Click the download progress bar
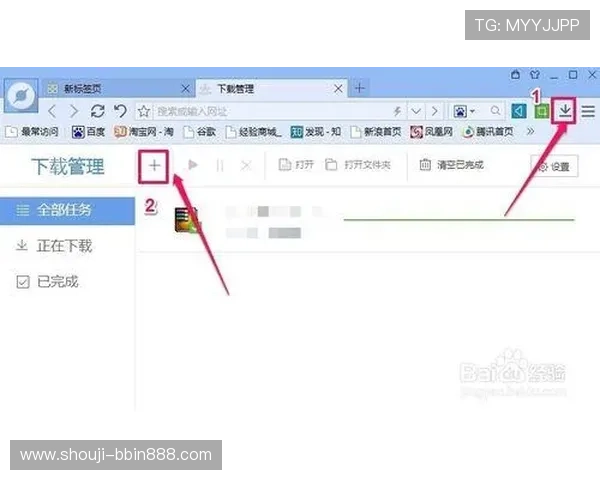This screenshot has height=480, width=600. coord(459,220)
